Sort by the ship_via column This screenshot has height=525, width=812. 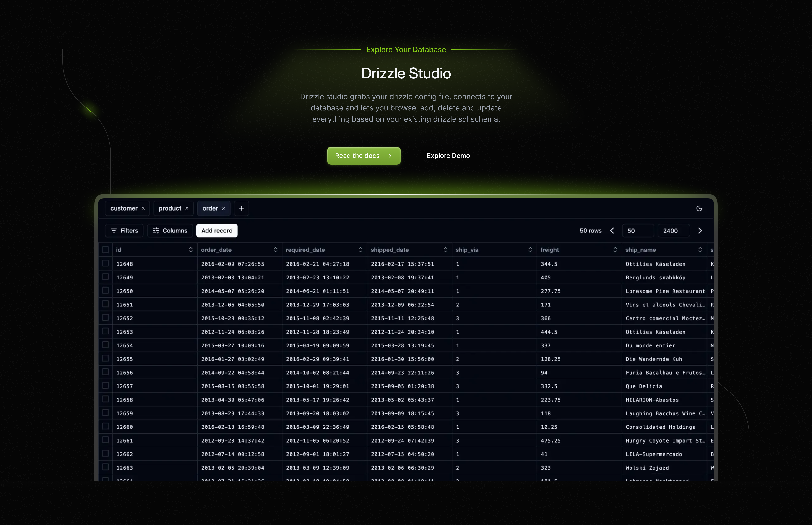click(x=530, y=250)
